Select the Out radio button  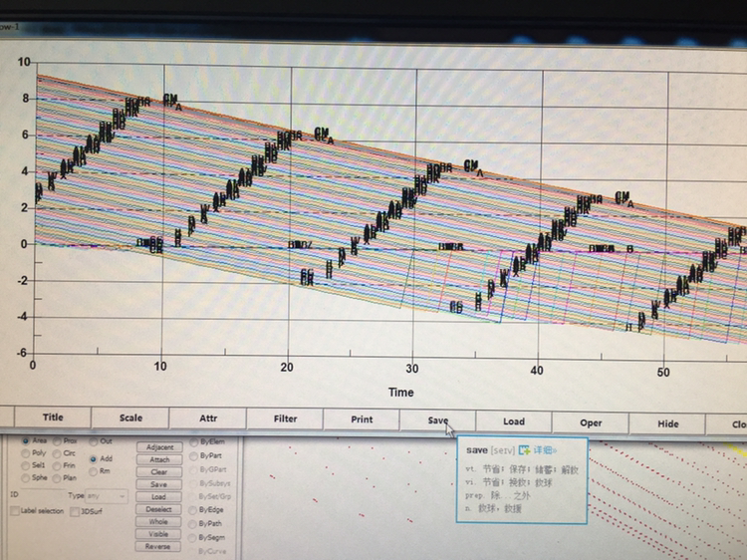point(94,441)
